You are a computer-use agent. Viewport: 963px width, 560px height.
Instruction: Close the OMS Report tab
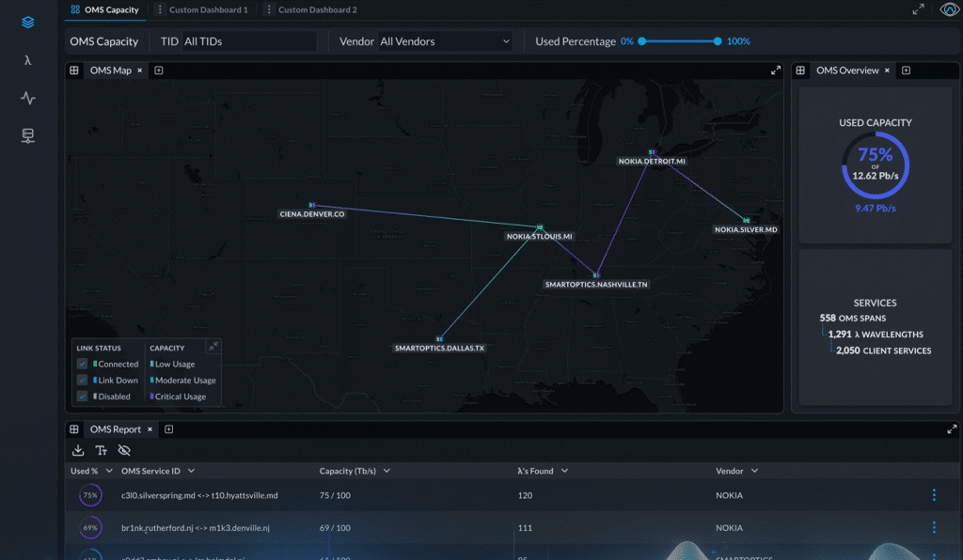pyautogui.click(x=150, y=429)
